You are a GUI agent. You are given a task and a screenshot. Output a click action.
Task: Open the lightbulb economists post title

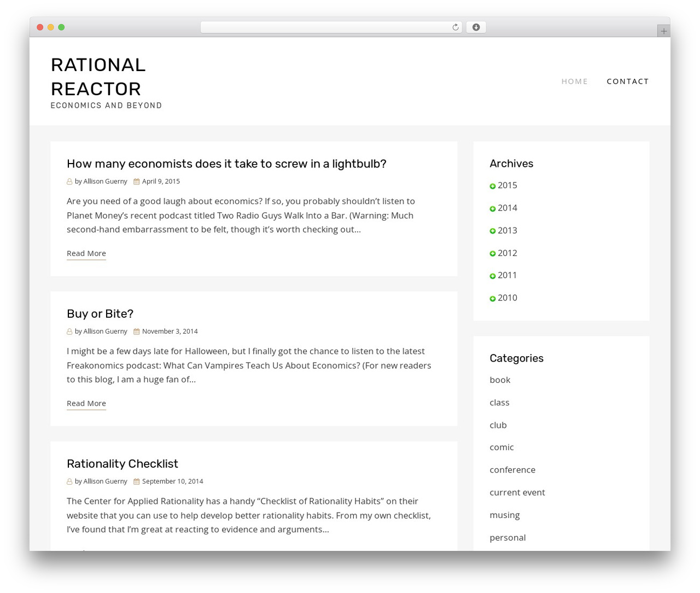point(226,164)
